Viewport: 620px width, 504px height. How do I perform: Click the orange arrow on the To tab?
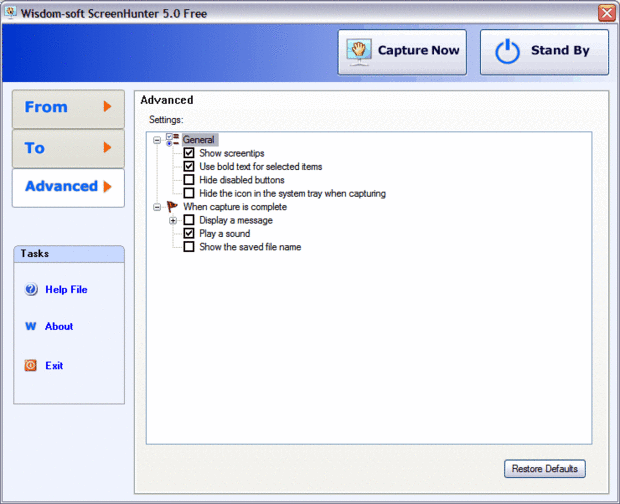pos(108,147)
